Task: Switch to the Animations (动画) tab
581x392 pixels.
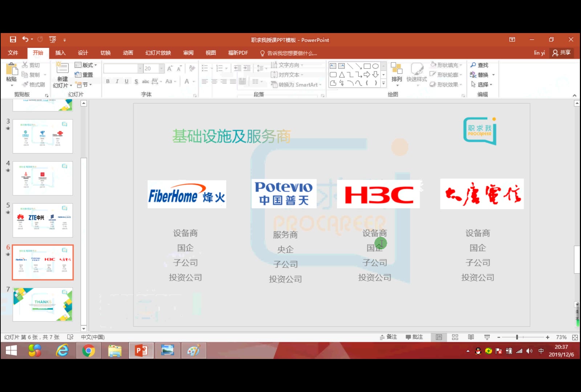Action: 128,53
